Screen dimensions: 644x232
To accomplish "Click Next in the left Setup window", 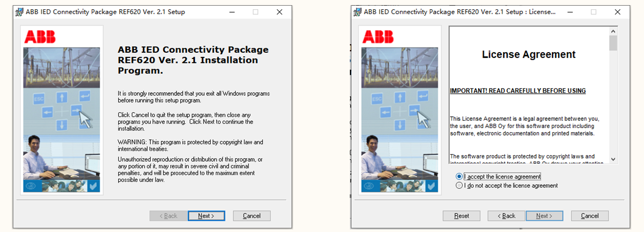I will coord(207,216).
